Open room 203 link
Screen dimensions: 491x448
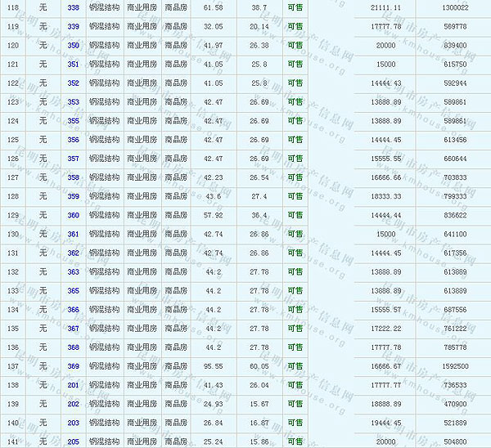[74, 423]
